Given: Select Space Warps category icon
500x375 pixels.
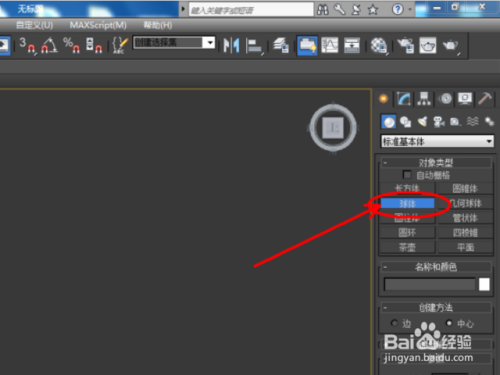Looking at the screenshot, I should 473,122.
